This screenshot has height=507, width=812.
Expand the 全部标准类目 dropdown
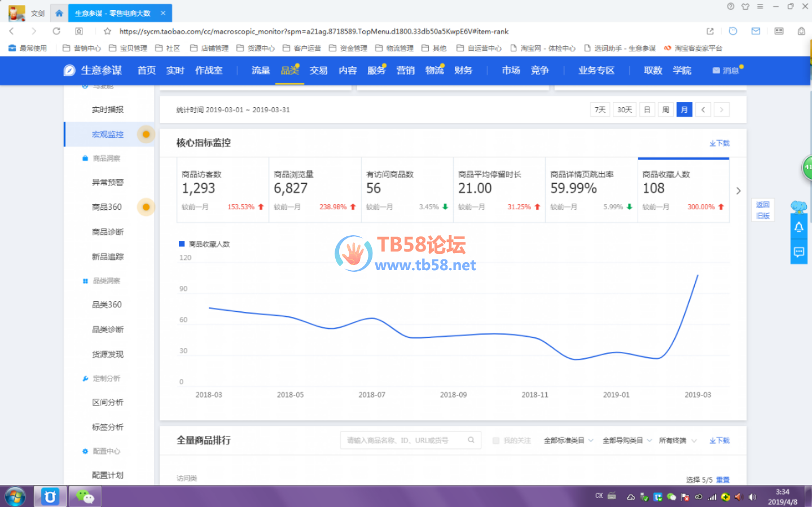click(x=568, y=440)
